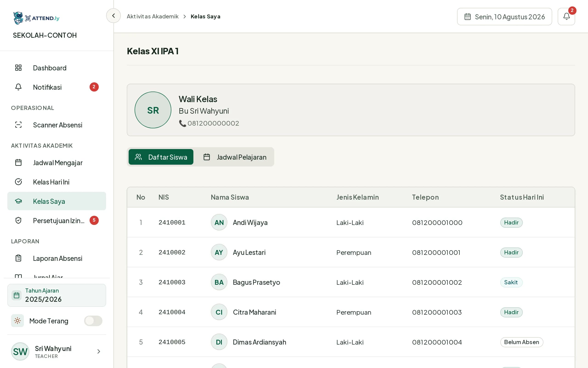Click phone number 081200001004
588x368 pixels.
pos(437,342)
